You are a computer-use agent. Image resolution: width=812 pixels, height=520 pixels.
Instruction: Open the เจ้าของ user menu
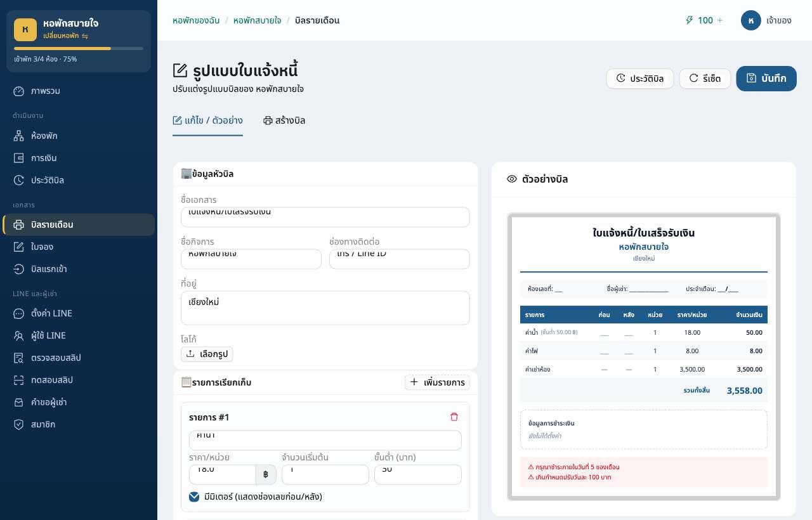766,20
